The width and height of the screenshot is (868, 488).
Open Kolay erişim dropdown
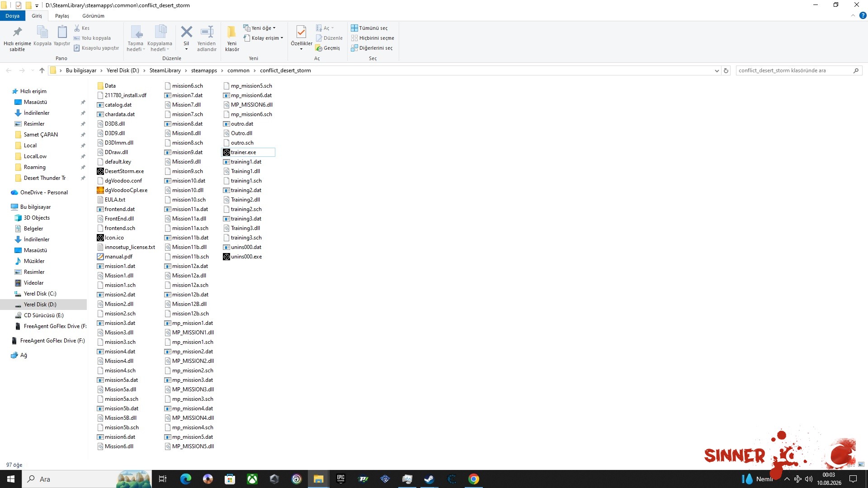click(264, 38)
